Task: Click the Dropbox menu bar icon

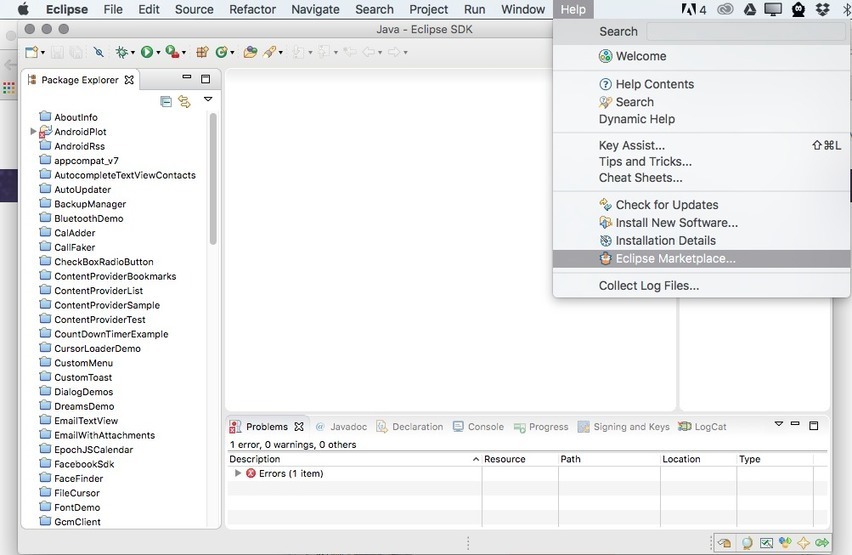Action: pos(823,9)
